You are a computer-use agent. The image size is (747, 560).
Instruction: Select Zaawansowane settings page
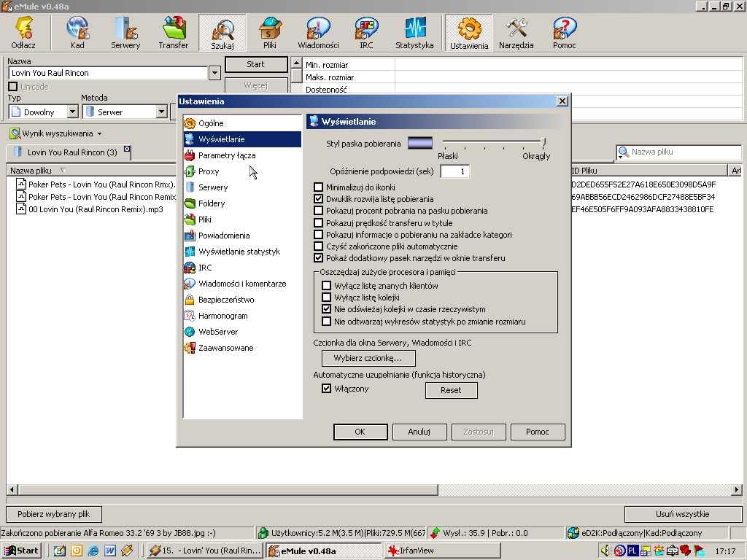click(242, 348)
